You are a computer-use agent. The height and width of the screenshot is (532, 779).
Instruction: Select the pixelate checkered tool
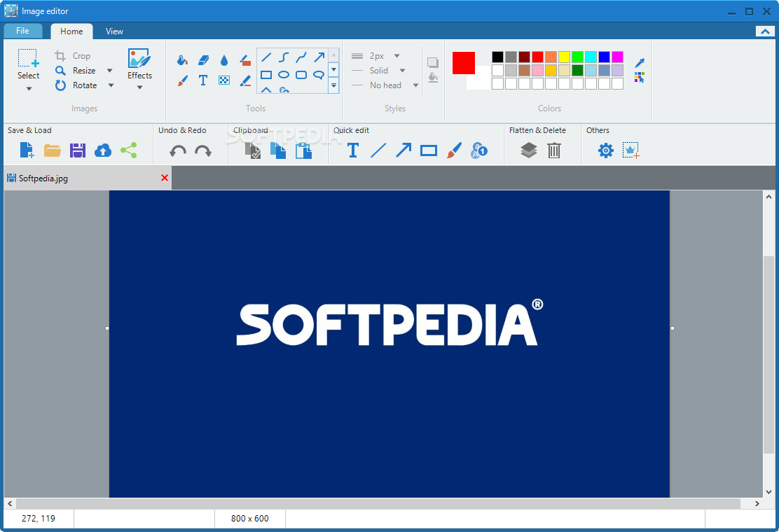tap(224, 80)
